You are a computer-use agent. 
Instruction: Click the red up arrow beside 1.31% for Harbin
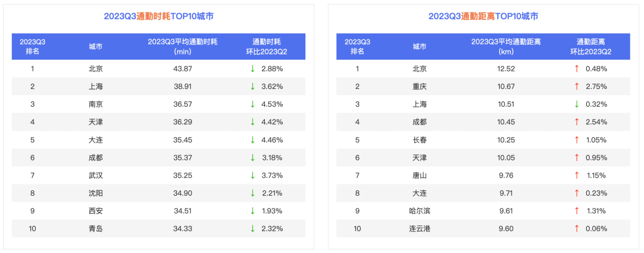pyautogui.click(x=577, y=211)
